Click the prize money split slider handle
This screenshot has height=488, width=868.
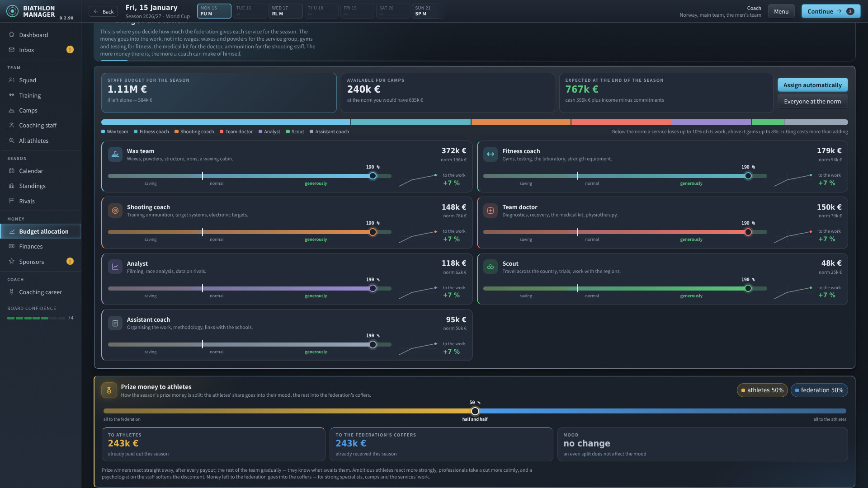[x=475, y=411]
